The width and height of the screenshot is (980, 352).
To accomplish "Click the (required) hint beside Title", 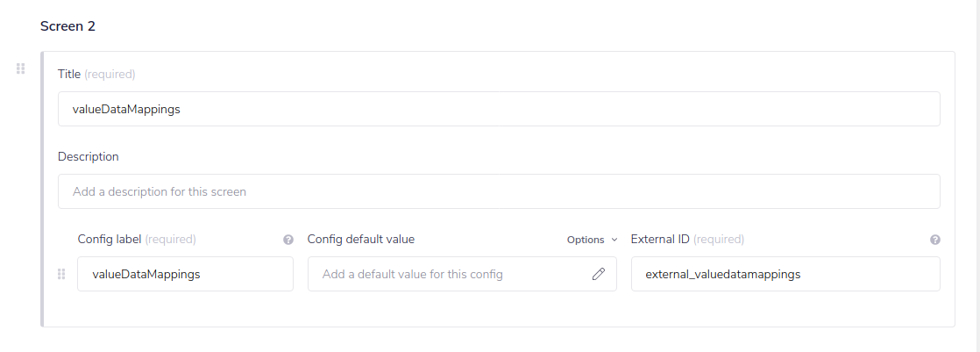I will 110,74.
